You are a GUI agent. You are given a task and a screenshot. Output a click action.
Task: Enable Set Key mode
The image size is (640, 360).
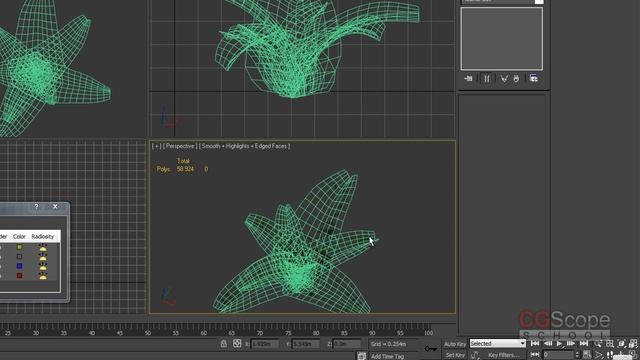click(x=455, y=355)
